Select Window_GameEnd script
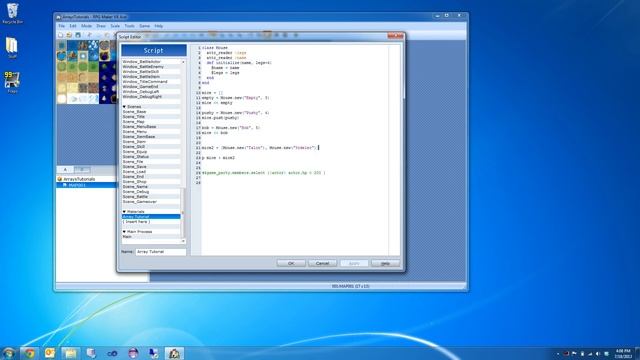 [151, 87]
